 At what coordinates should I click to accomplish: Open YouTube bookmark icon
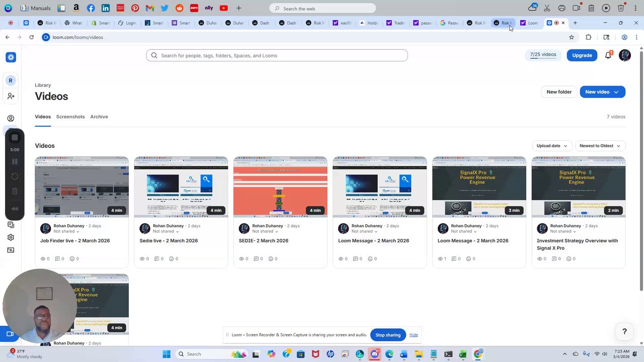pyautogui.click(x=223, y=8)
